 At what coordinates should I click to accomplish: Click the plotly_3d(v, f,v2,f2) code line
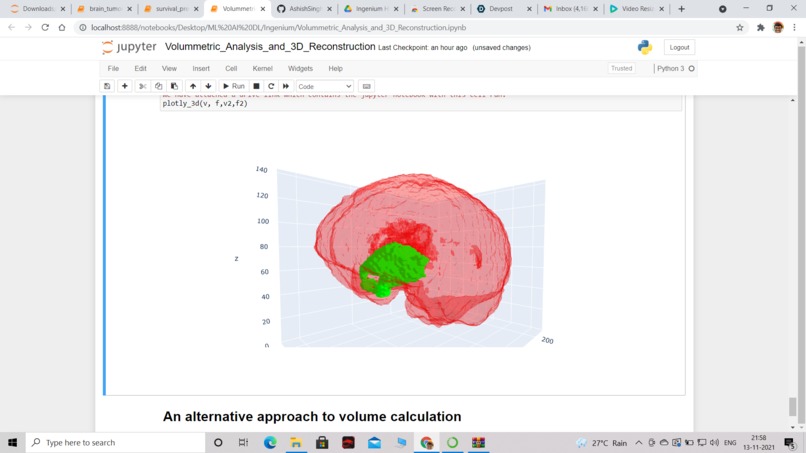(205, 103)
